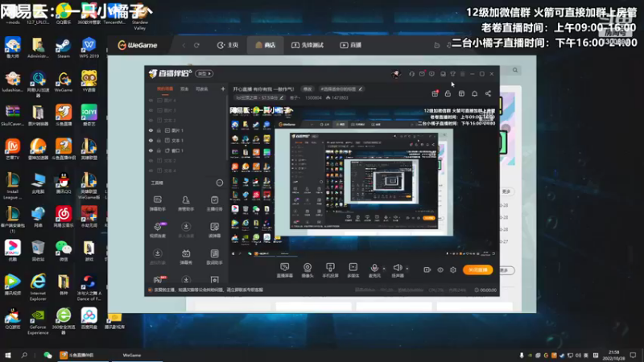Open the live settings gear icon

[453, 269]
